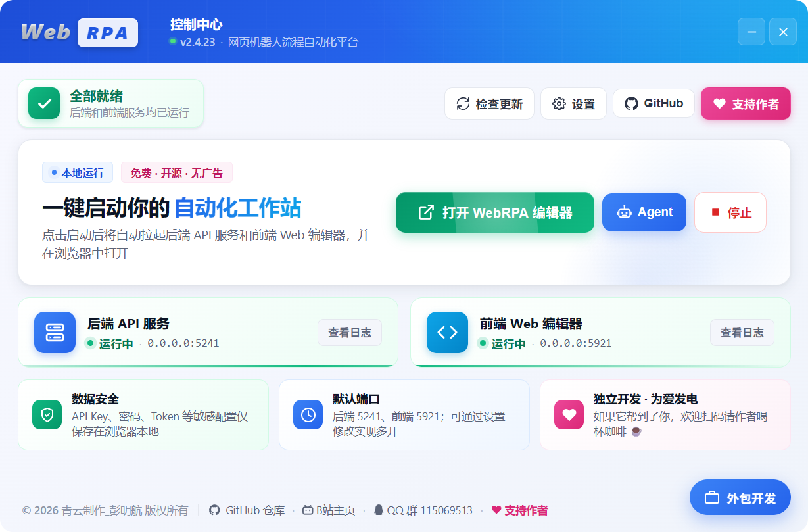Image resolution: width=808 pixels, height=532 pixels.
Task: Click the code brackets icon of 前端 Web 编辑器
Action: pos(448,332)
